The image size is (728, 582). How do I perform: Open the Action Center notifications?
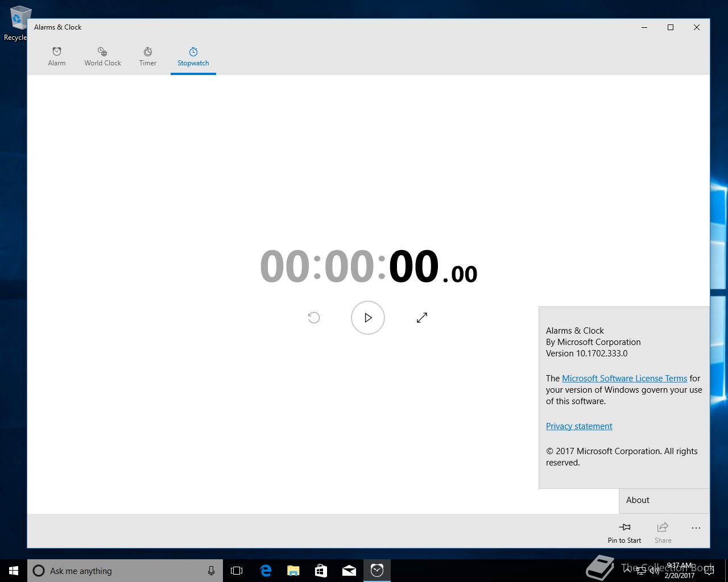point(710,571)
